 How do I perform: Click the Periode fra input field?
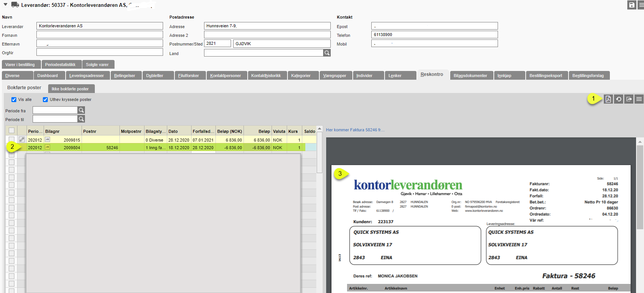coord(55,110)
